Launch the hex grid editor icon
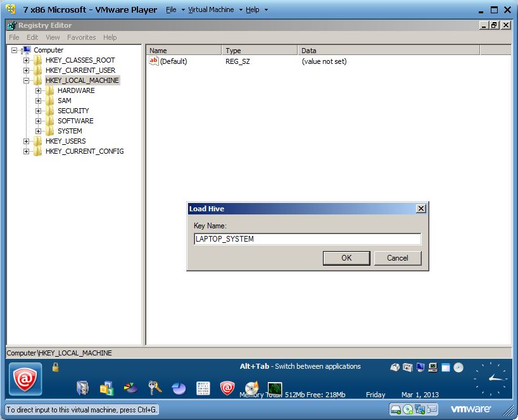The width and height of the screenshot is (518, 420). coord(203,388)
